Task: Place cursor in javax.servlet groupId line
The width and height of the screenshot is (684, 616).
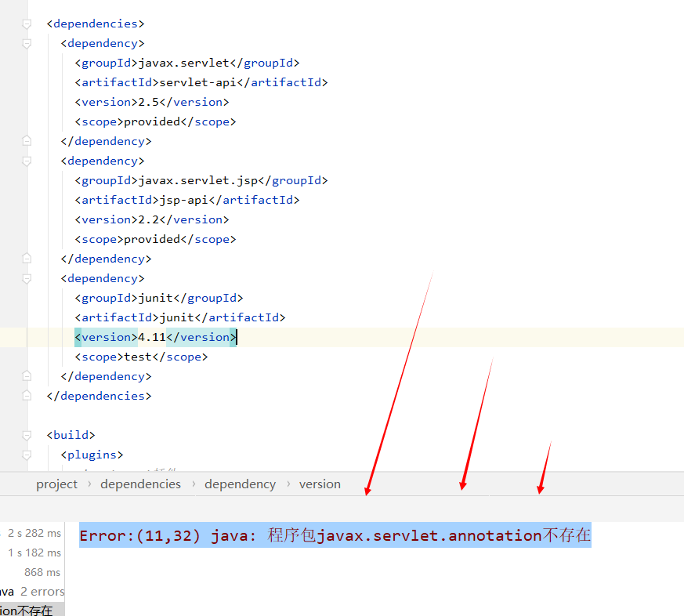Action: 186,63
